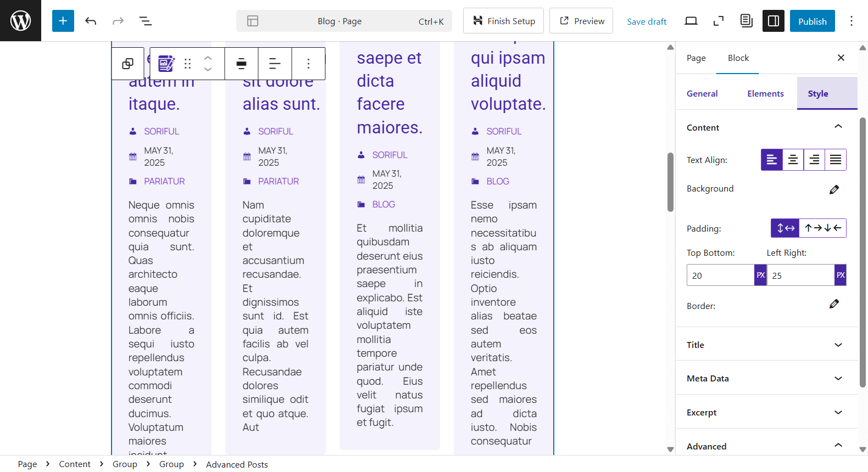Screen dimensions: 868x472
Task: Click second Group in the breadcrumb
Action: (x=171, y=464)
